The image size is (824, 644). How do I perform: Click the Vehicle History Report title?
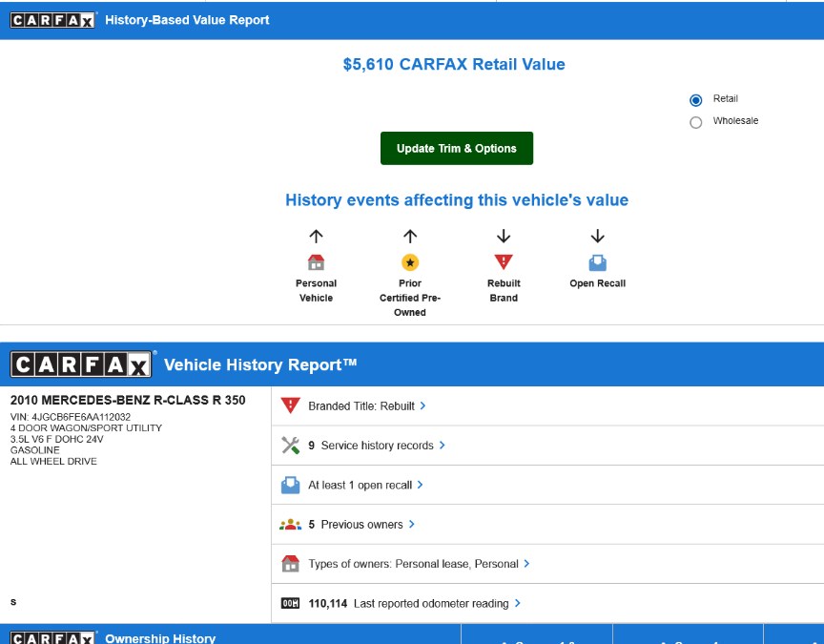pos(260,364)
